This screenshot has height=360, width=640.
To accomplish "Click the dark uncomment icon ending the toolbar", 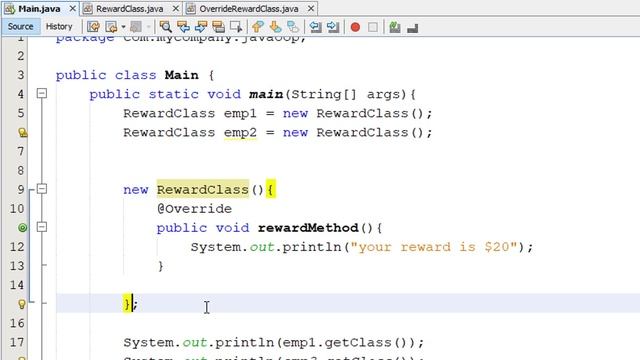I will pyautogui.click(x=413, y=28).
